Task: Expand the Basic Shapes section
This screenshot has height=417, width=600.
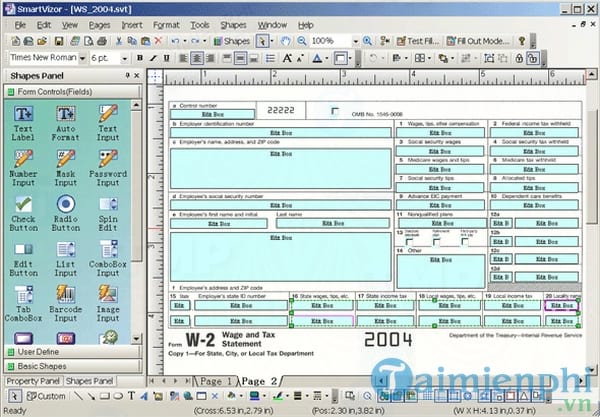Action: click(73, 366)
